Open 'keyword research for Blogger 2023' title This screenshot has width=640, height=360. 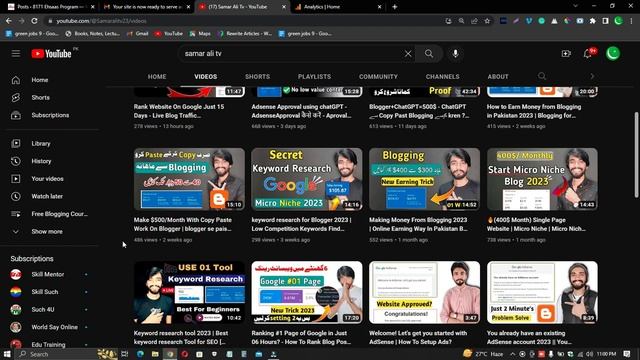(301, 224)
